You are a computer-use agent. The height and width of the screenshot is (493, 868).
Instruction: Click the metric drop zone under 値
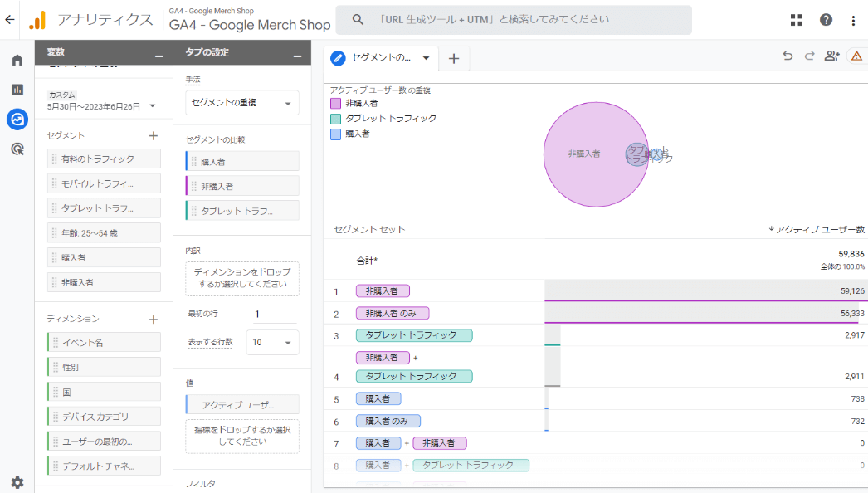tap(242, 436)
